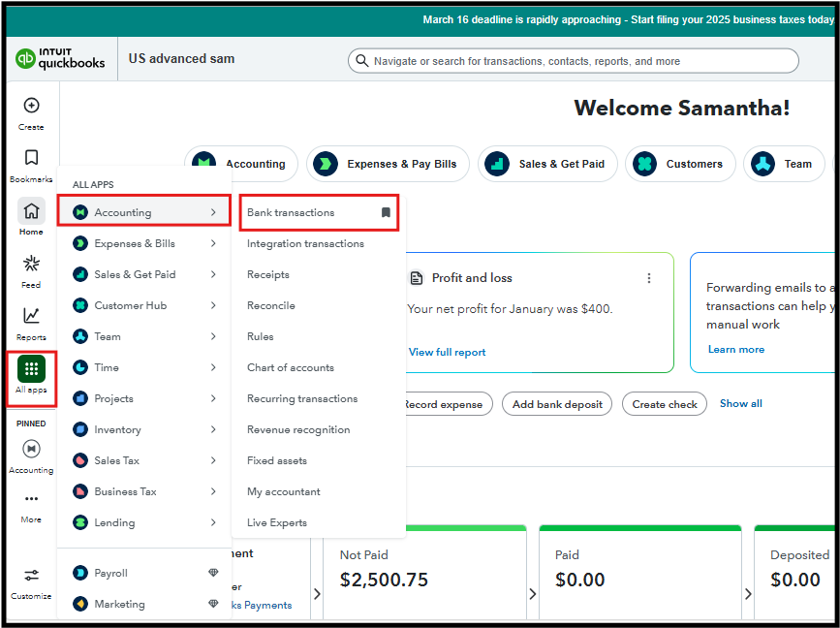Open Profit and loss options menu
The height and width of the screenshot is (628, 840).
[x=649, y=278]
